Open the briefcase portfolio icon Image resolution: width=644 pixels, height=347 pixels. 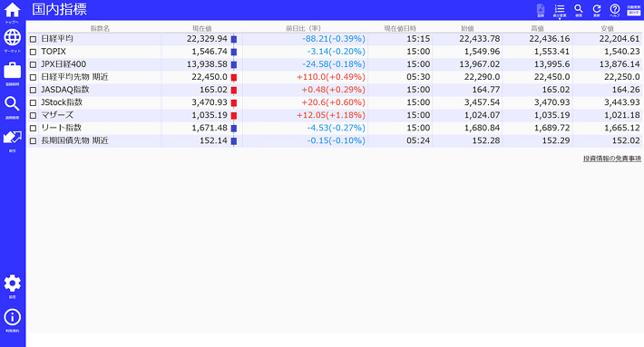[13, 73]
